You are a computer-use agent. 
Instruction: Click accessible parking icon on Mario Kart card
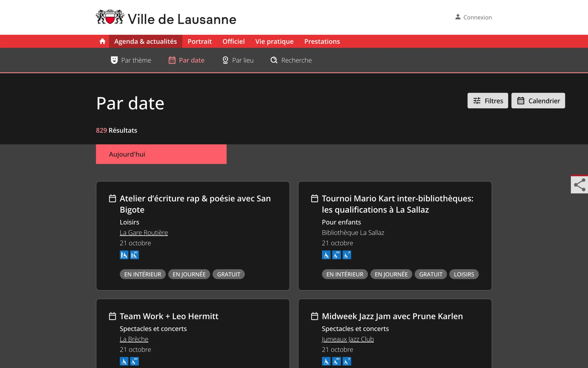click(347, 255)
